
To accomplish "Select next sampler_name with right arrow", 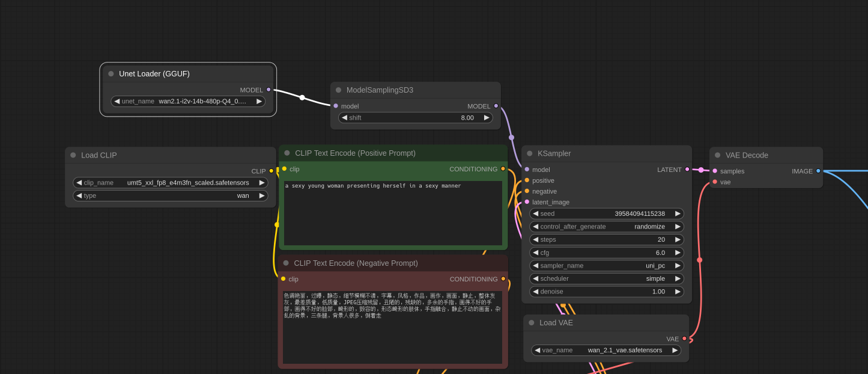I will pyautogui.click(x=678, y=265).
